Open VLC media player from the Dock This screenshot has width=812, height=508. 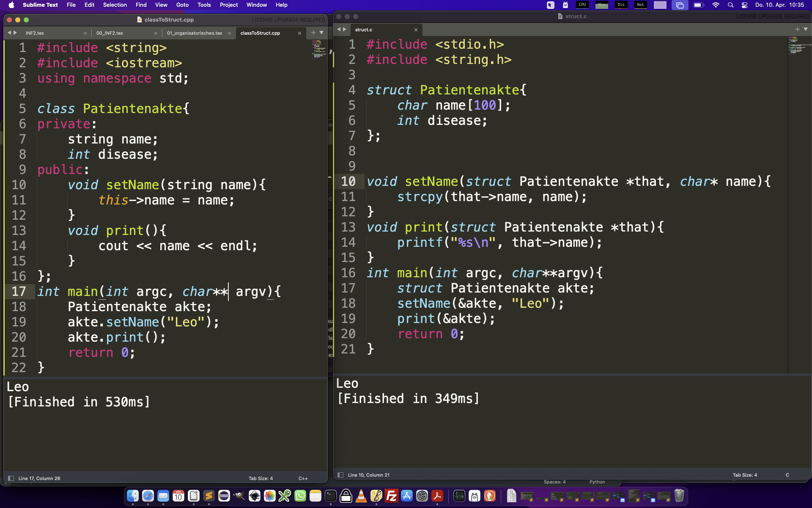361,495
